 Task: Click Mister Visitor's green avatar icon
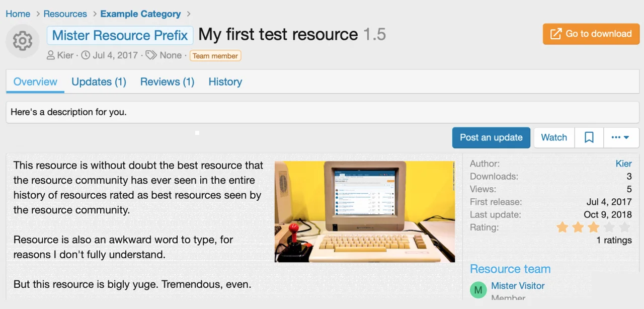point(478,290)
